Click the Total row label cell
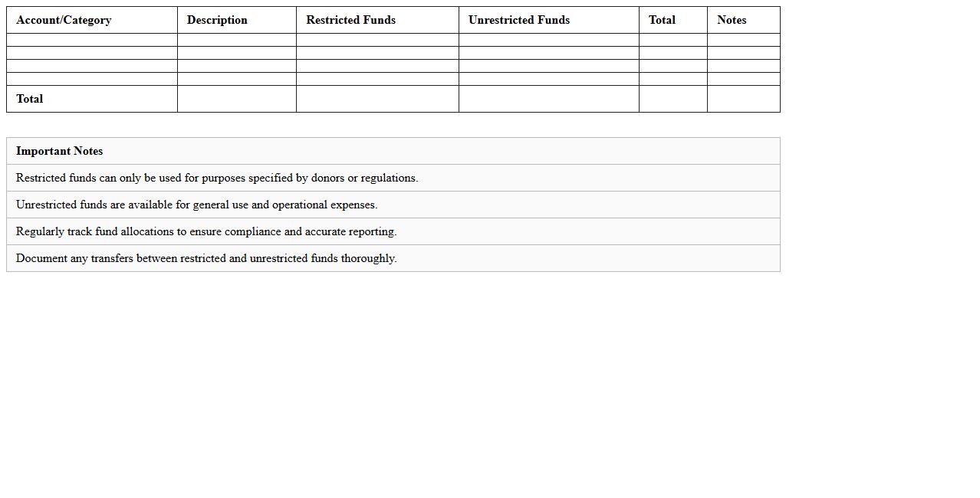980x498 pixels. coord(30,99)
